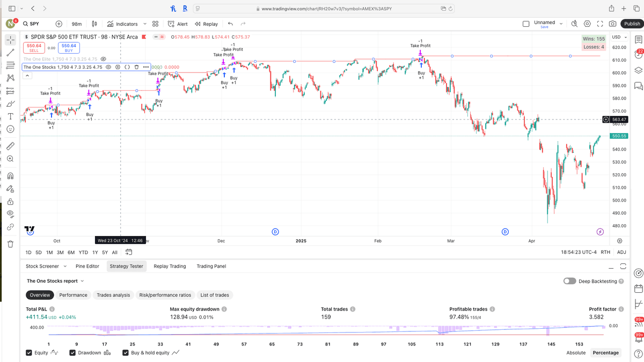This screenshot has width=644, height=362.
Task: Toggle Deep Backtesting switch
Action: point(569,281)
